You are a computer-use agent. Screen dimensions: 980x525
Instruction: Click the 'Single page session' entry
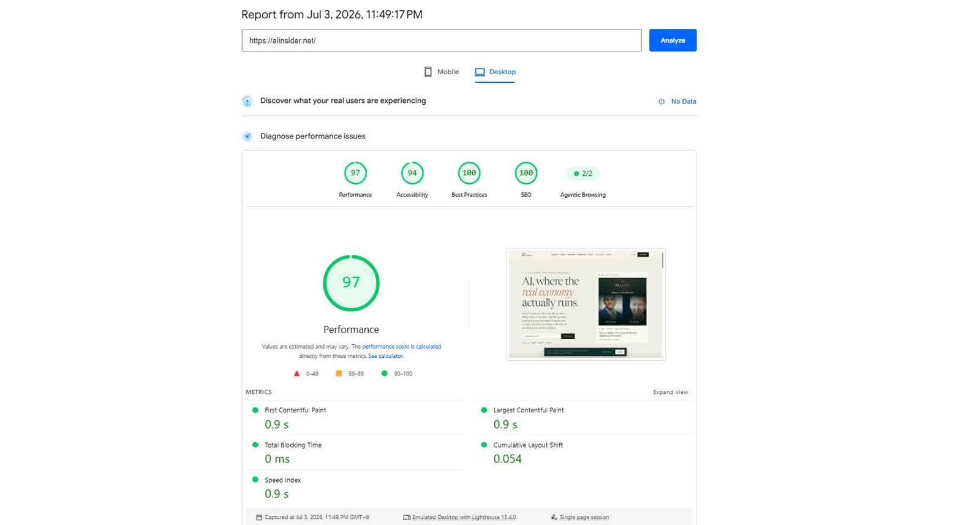pyautogui.click(x=584, y=518)
